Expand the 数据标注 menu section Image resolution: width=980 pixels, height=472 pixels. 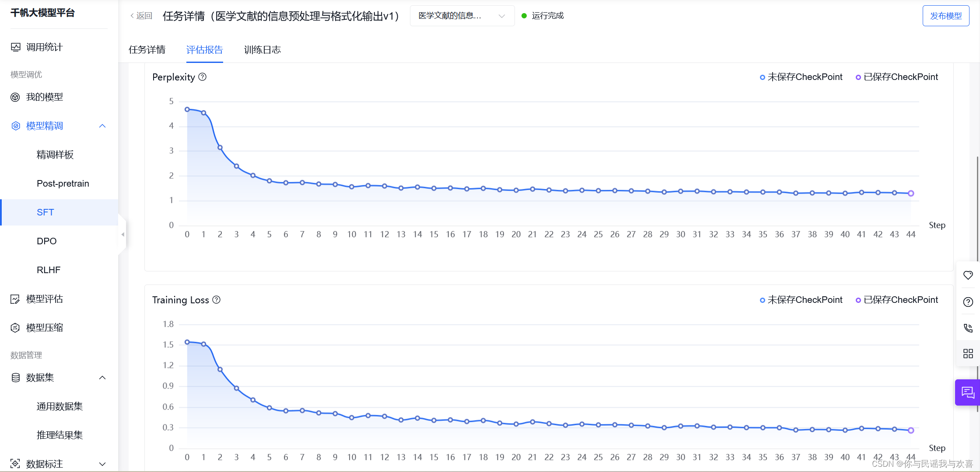pyautogui.click(x=102, y=464)
